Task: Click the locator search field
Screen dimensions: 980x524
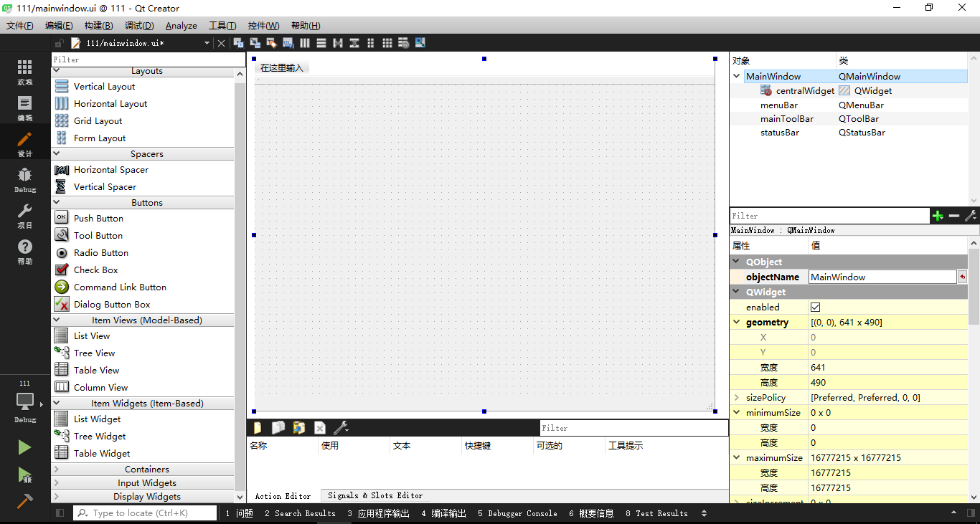Action: click(145, 513)
